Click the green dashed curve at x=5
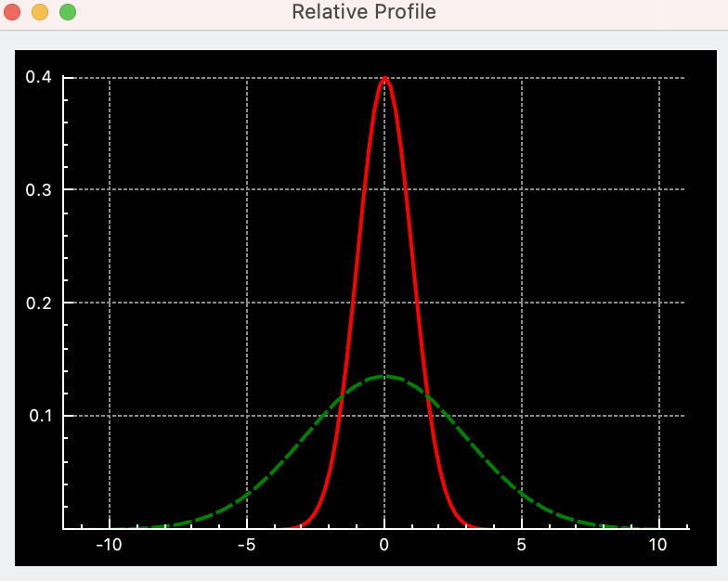Screen dimensions: 728x581 tap(522, 493)
